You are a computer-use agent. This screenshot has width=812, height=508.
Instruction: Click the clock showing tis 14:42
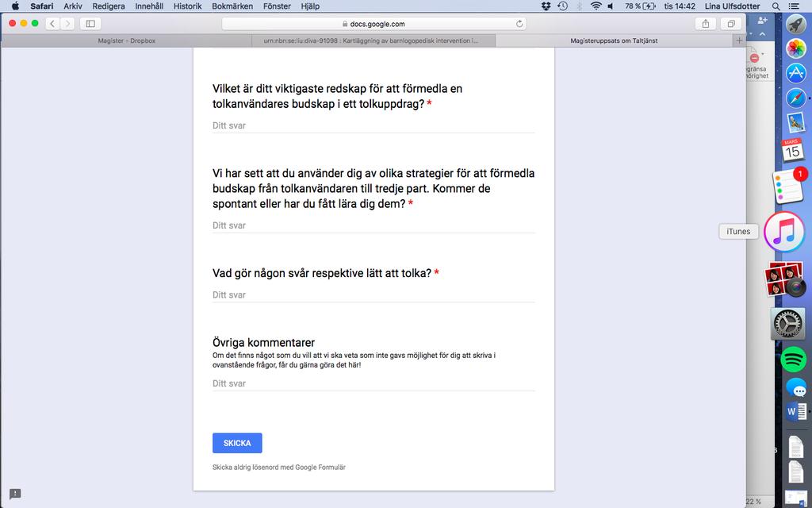pyautogui.click(x=680, y=6)
